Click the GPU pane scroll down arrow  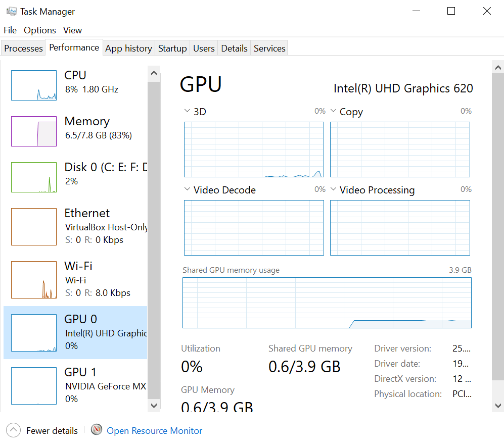(498, 406)
